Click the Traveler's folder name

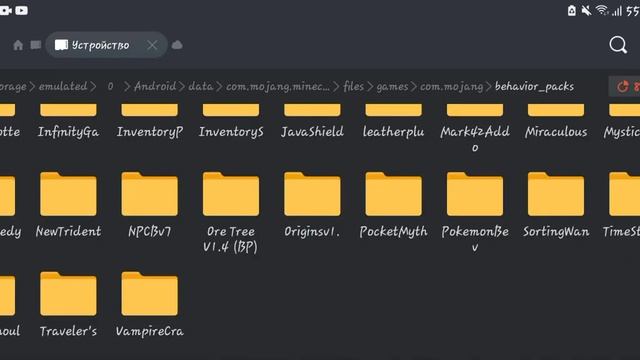[68, 331]
